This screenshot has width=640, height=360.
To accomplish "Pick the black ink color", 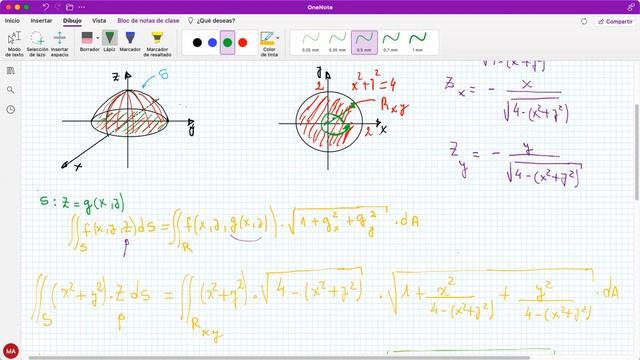I will click(x=197, y=42).
